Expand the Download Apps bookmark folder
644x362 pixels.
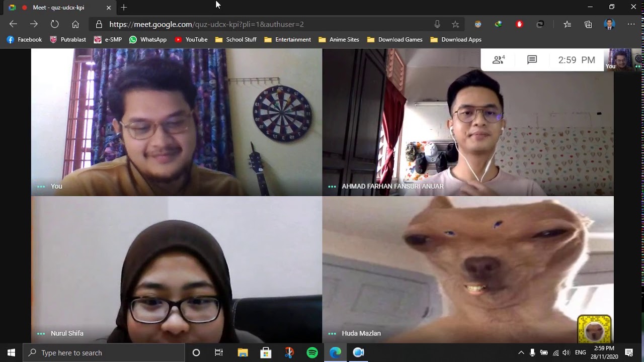coord(456,40)
